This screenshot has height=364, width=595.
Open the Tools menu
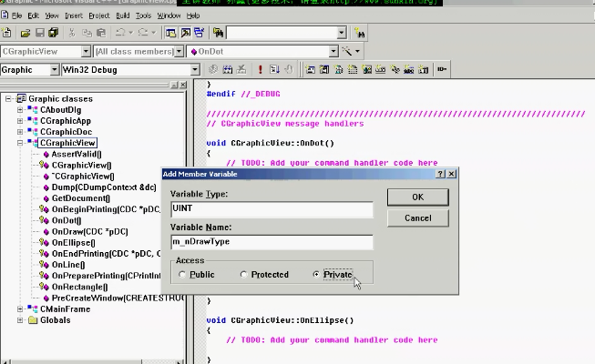pyautogui.click(x=143, y=15)
